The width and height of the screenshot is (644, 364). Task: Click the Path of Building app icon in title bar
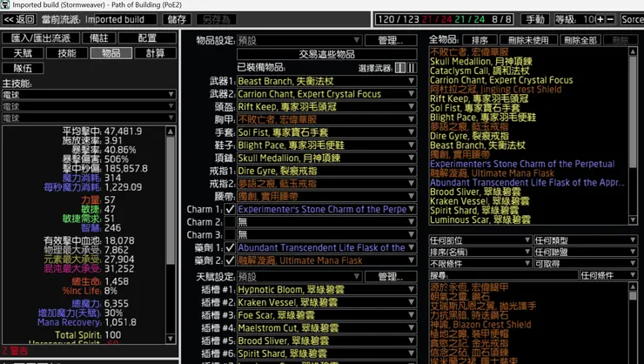tap(5, 5)
